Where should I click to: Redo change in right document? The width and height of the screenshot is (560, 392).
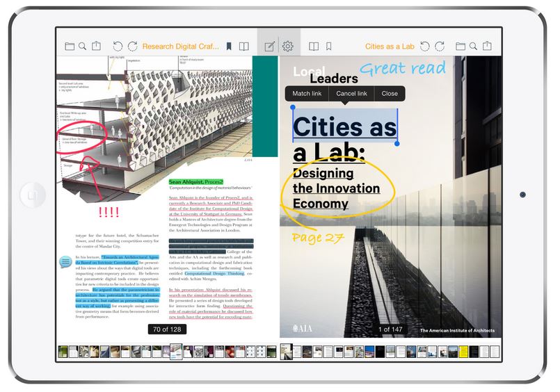pos(440,47)
